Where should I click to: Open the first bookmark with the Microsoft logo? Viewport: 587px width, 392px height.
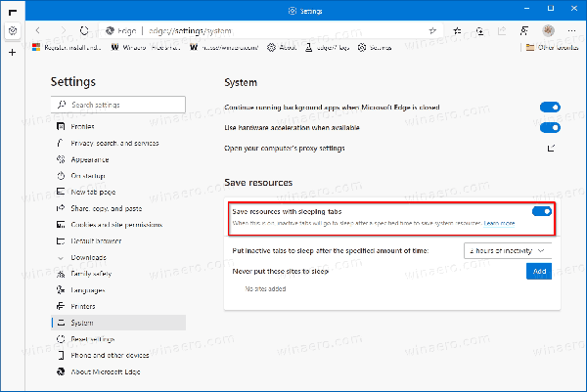(x=67, y=48)
